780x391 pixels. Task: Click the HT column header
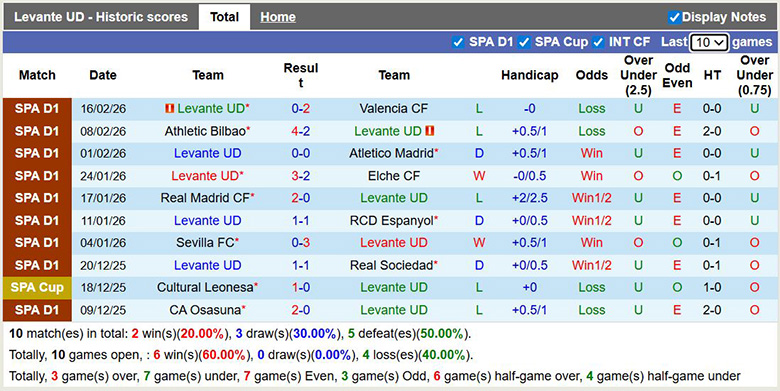coord(712,76)
